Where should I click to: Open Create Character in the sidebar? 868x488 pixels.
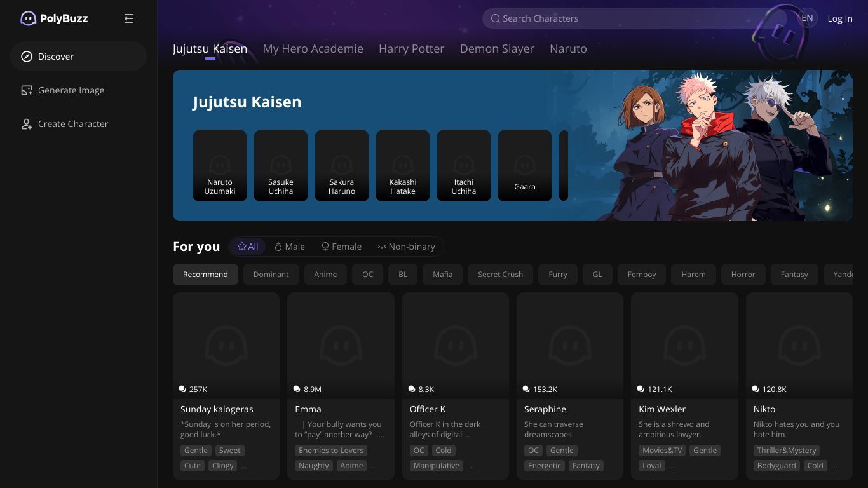tap(78, 124)
